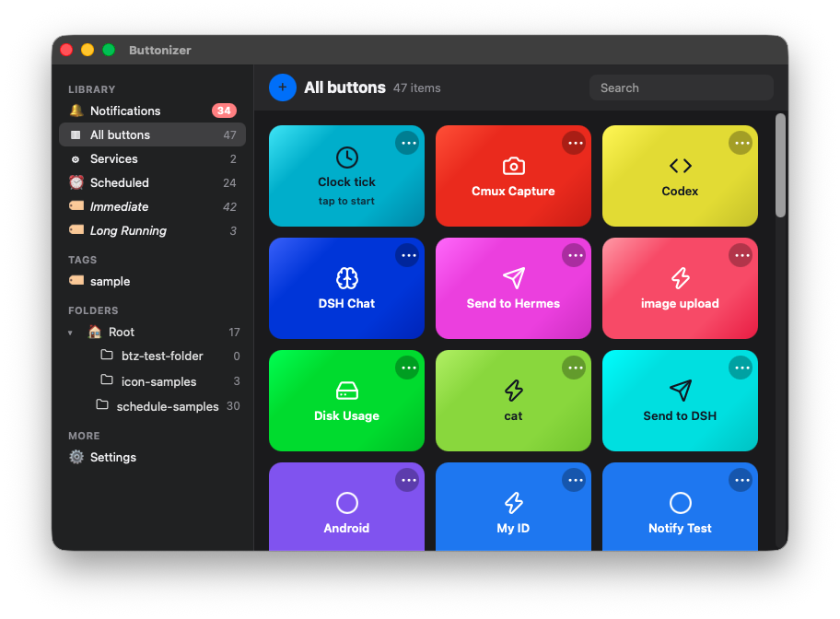Viewport: 840px width, 619px height.
Task: Open the My ID card's ellipsis menu
Action: point(574,480)
